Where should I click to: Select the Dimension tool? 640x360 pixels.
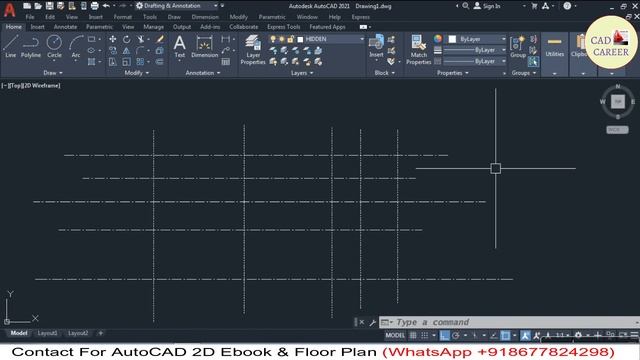click(x=204, y=46)
